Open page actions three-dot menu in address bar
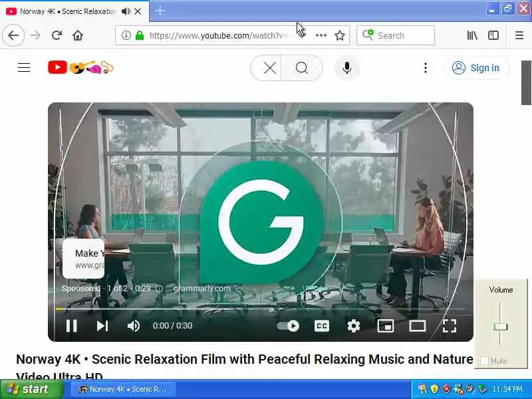This screenshot has width=532, height=399. [321, 35]
